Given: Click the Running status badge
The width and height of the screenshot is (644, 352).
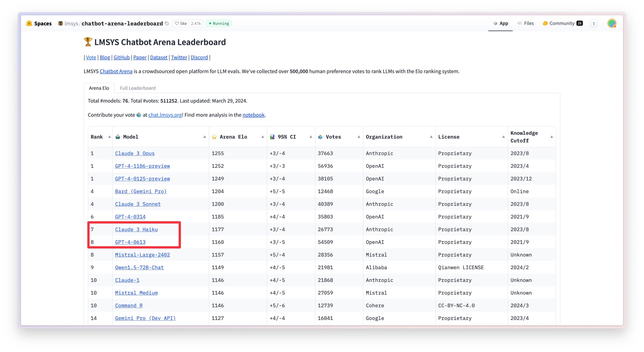Looking at the screenshot, I should click(219, 23).
